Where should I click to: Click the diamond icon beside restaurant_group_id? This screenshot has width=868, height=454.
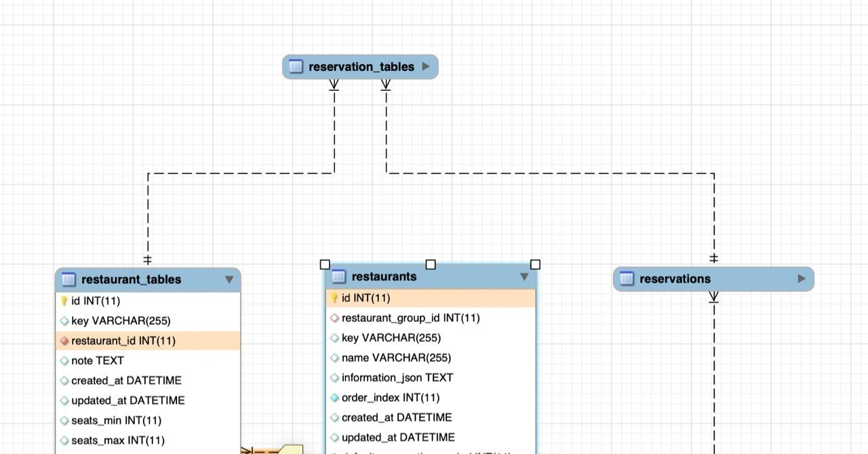334,318
